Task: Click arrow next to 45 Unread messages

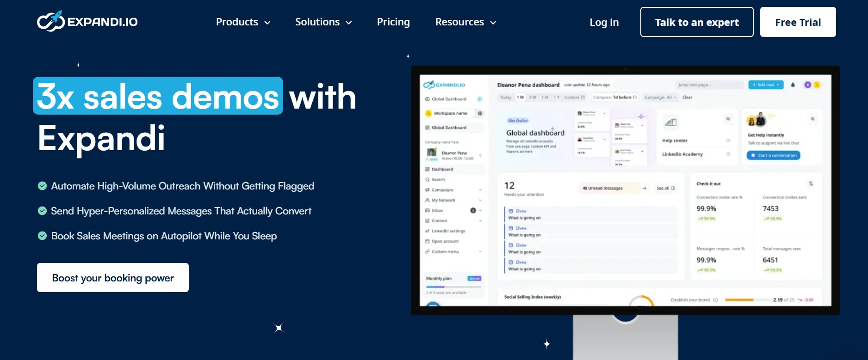Action: point(644,188)
